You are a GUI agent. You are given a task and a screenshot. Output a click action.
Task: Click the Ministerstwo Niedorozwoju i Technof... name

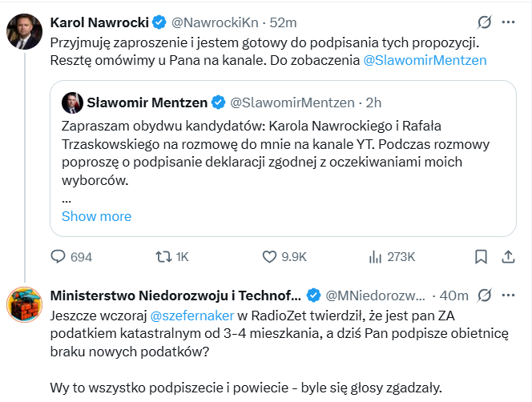click(175, 294)
